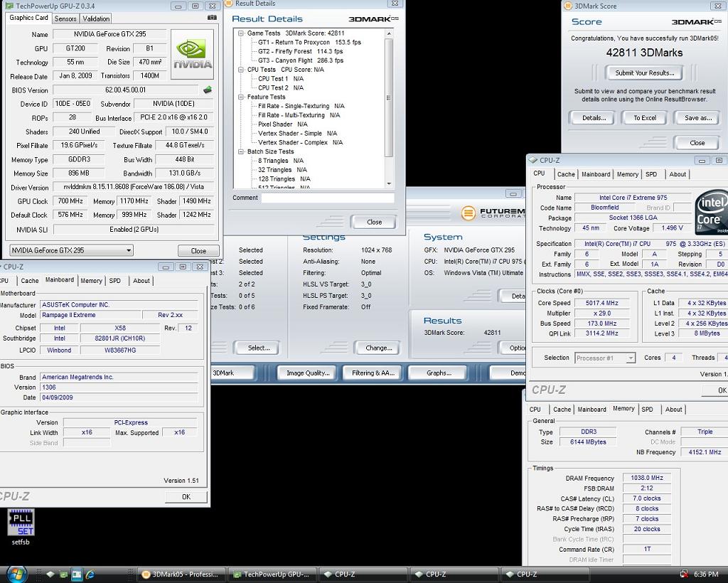Click the Details button in 3DMark Score
The width and height of the screenshot is (728, 583).
pyautogui.click(x=594, y=118)
